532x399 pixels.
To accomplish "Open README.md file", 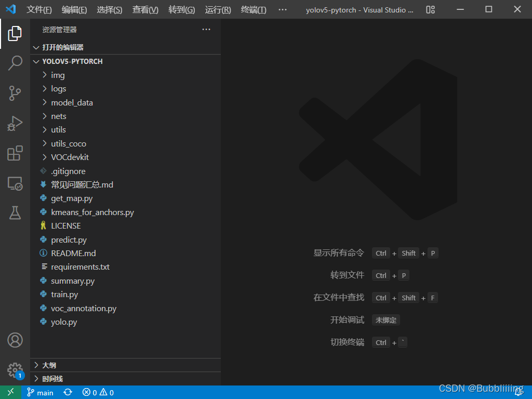I will (x=126, y=254).
